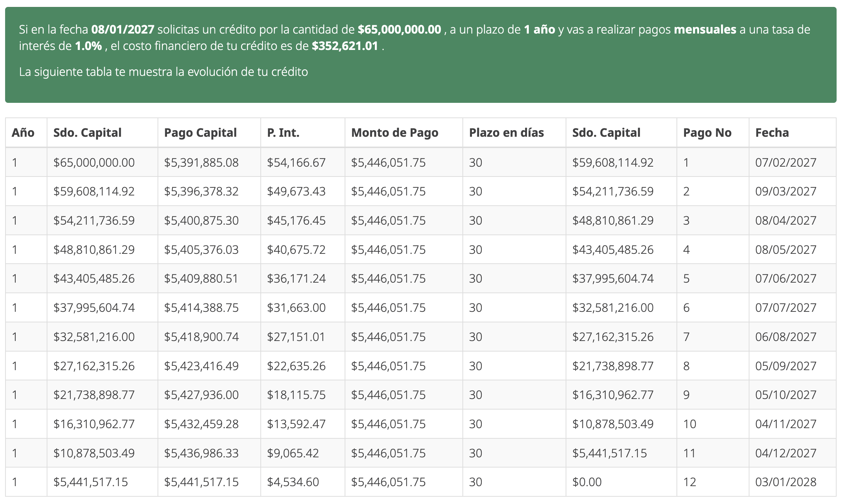849x504 pixels.
Task: Click the Pago Capital value $5,400,875.30
Action: (x=201, y=221)
